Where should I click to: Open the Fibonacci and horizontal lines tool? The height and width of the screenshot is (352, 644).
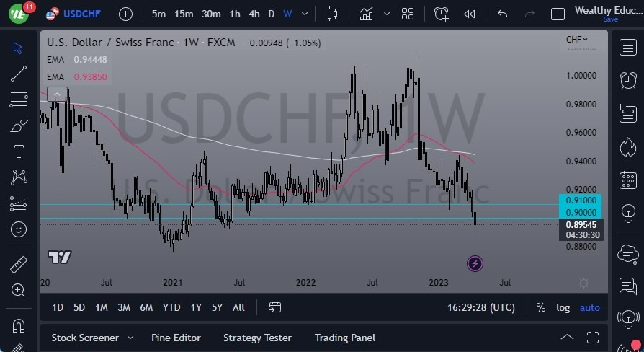[19, 100]
